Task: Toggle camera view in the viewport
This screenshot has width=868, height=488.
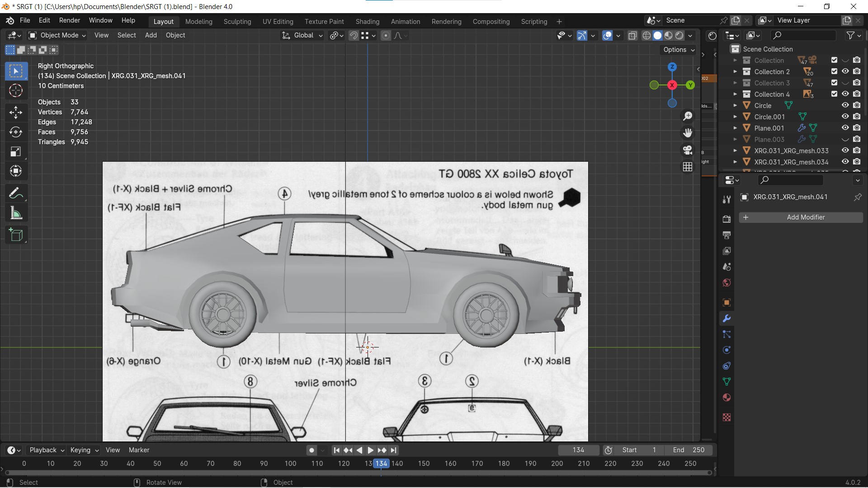Action: click(x=688, y=150)
